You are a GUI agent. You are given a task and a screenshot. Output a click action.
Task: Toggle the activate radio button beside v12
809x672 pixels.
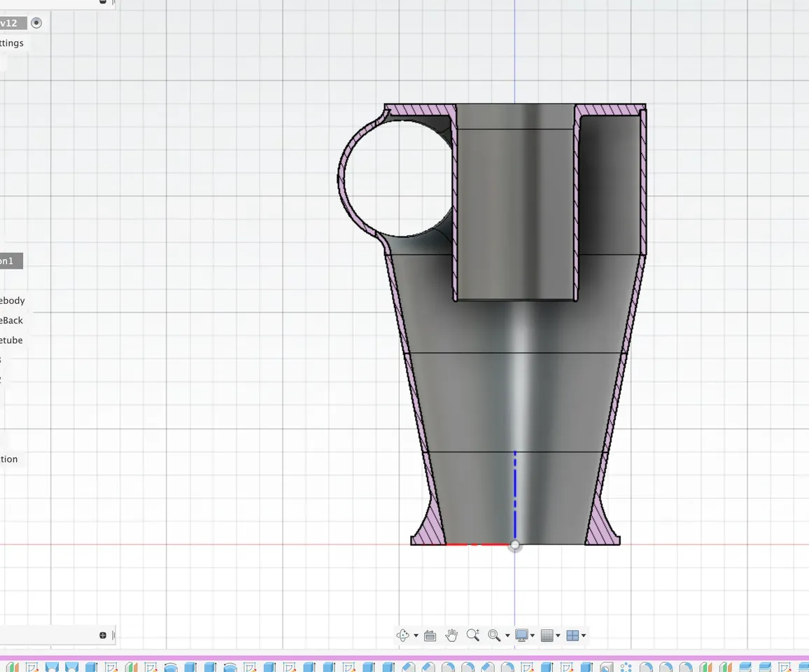click(36, 22)
